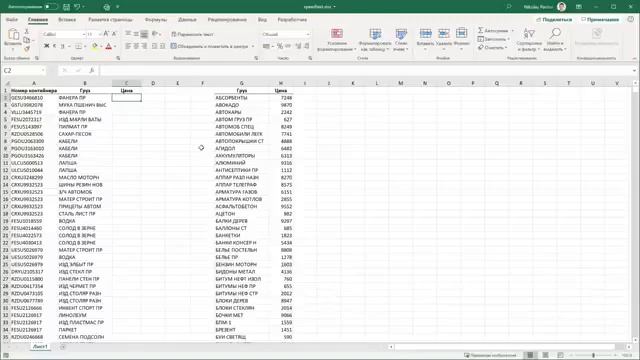640x360 pixels.
Task: Select the Лист1 sheet tab
Action: (40, 347)
